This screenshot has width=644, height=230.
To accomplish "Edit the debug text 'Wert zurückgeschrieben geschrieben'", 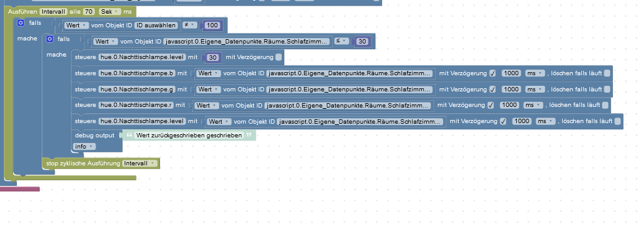I will (x=189, y=135).
